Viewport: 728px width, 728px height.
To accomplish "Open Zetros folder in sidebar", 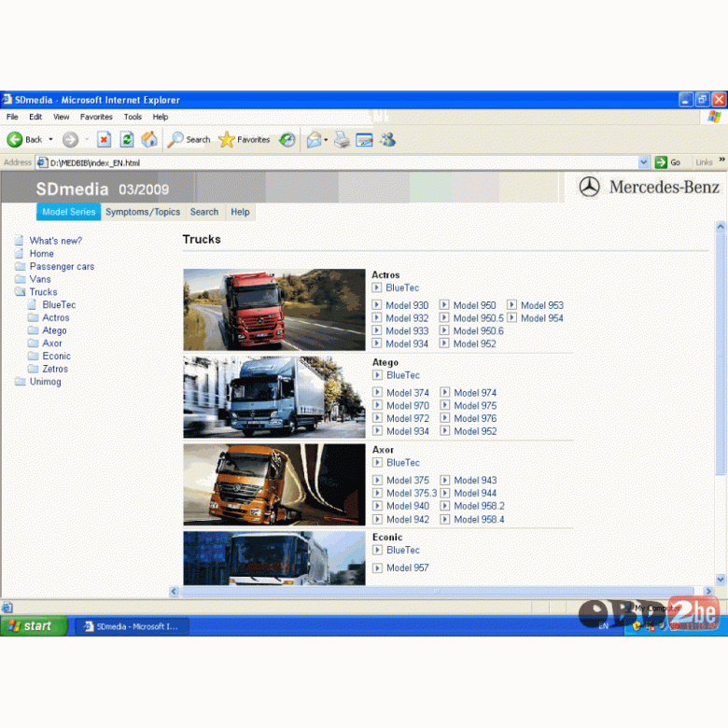I will pos(55,369).
